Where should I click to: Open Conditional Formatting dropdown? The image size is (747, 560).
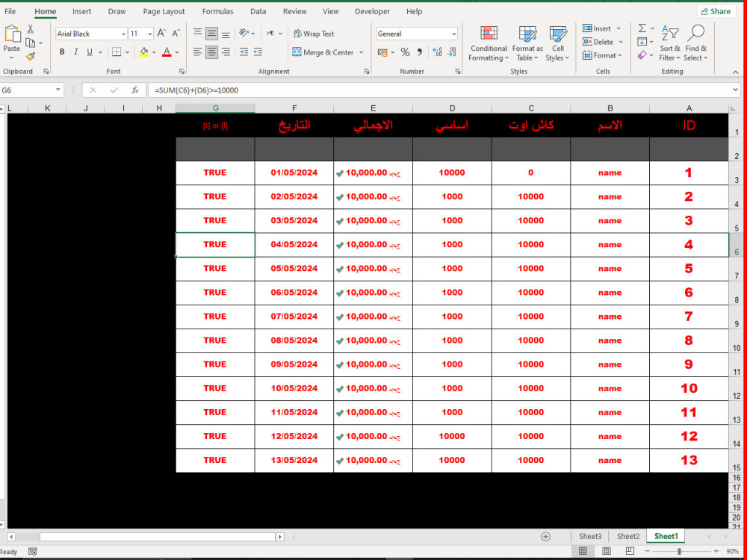point(489,44)
